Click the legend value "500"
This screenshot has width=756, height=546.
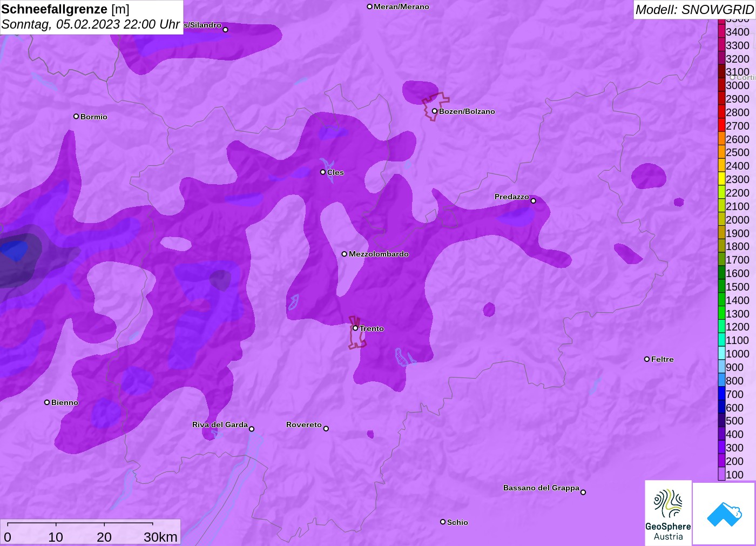coord(734,421)
